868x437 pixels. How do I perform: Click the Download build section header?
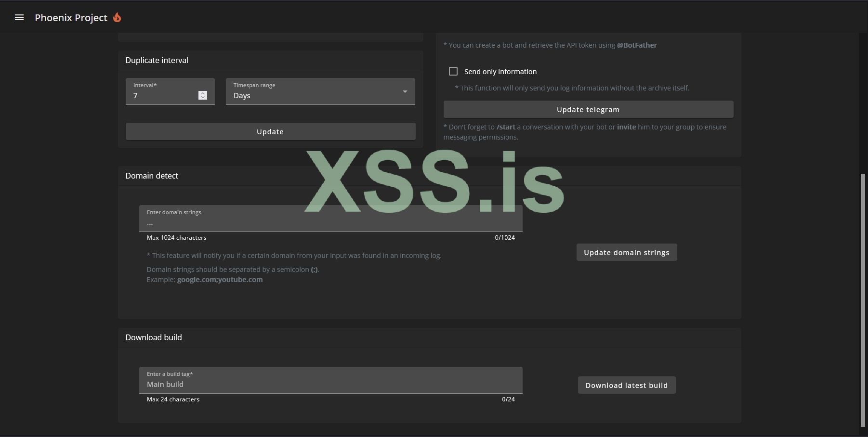153,337
